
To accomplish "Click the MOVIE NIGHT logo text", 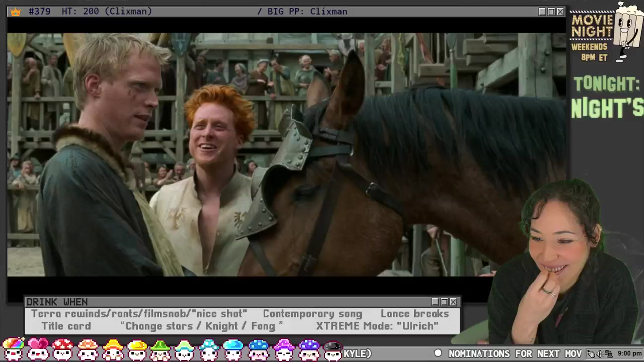I will pyautogui.click(x=592, y=26).
